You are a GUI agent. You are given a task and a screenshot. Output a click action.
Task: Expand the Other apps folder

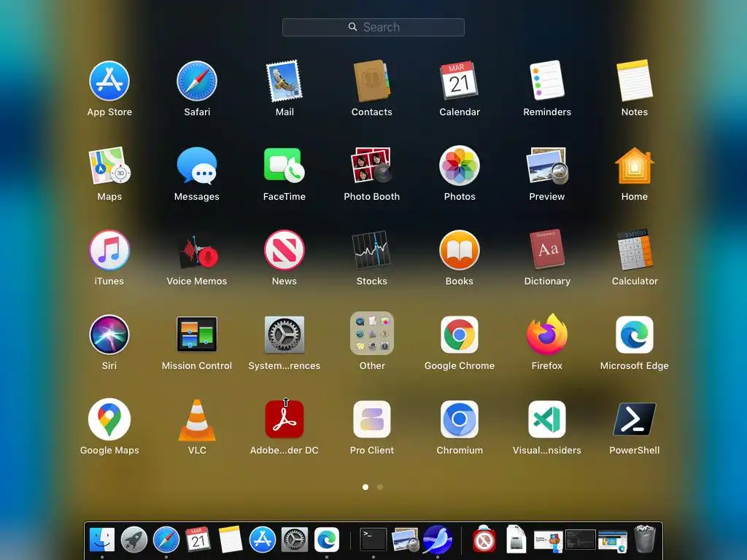click(371, 333)
